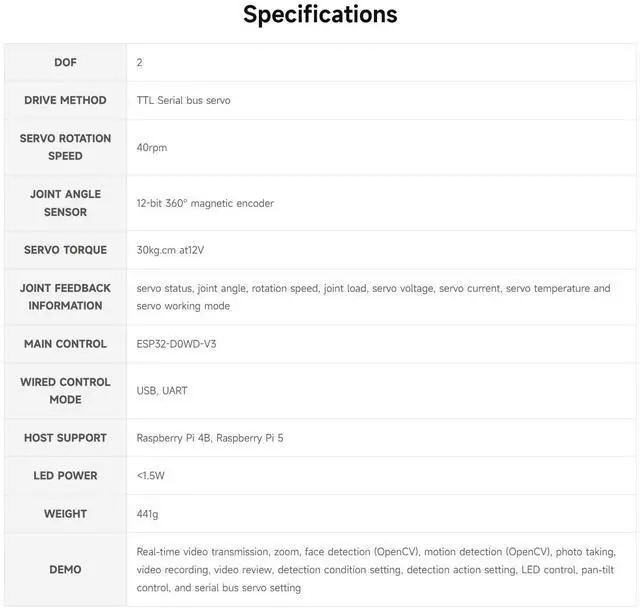Click the SERVO TORQUE label cell
The height and width of the screenshot is (611, 640).
65,250
